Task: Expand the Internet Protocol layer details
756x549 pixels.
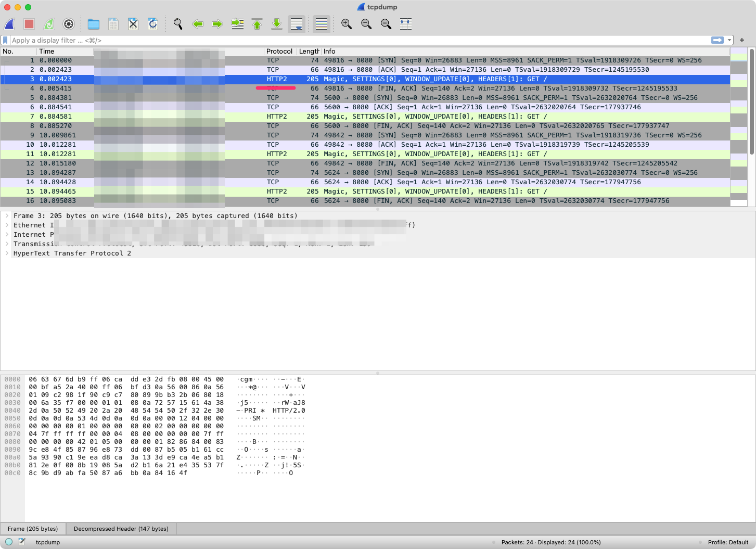Action: [7, 235]
